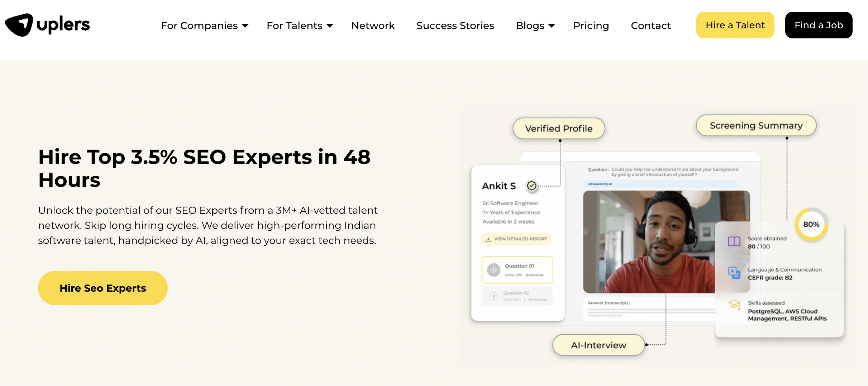Click the AI interview video thumbnail
The height and width of the screenshot is (386, 868).
(649, 242)
